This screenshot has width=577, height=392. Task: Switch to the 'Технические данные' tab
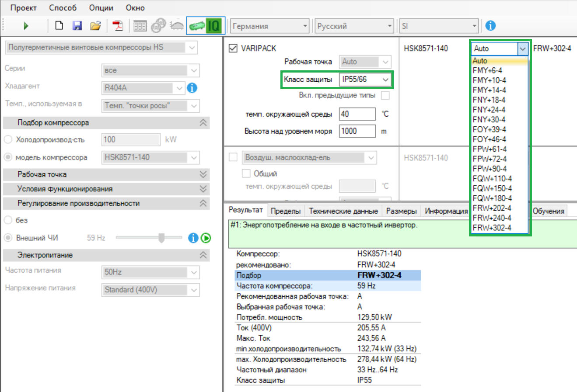pyautogui.click(x=343, y=211)
